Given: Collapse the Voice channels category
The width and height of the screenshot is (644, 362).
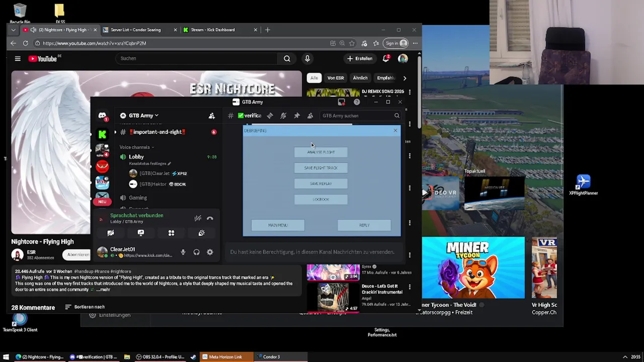Looking at the screenshot, I should (x=136, y=147).
